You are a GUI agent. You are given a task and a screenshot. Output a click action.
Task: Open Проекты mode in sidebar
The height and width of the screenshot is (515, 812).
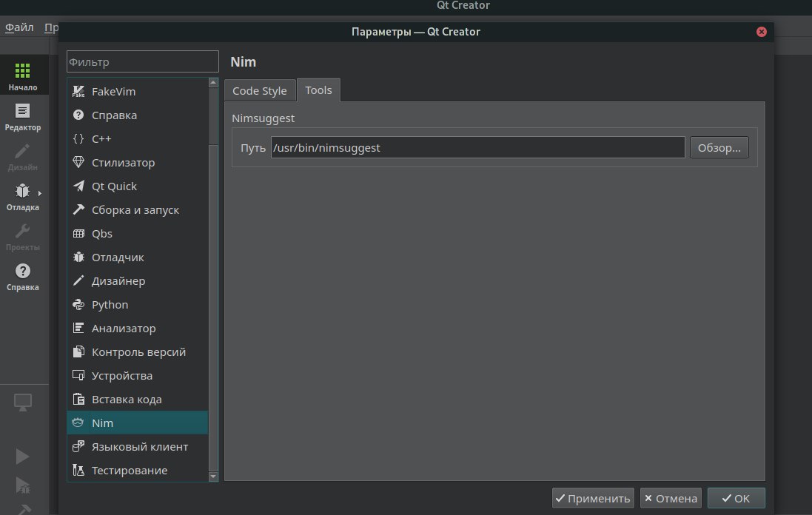[23, 237]
